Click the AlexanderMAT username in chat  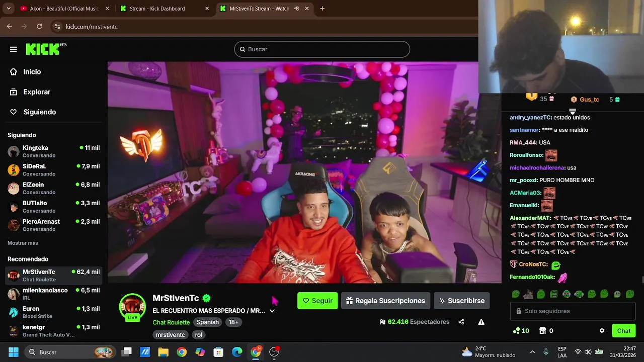coord(530,218)
